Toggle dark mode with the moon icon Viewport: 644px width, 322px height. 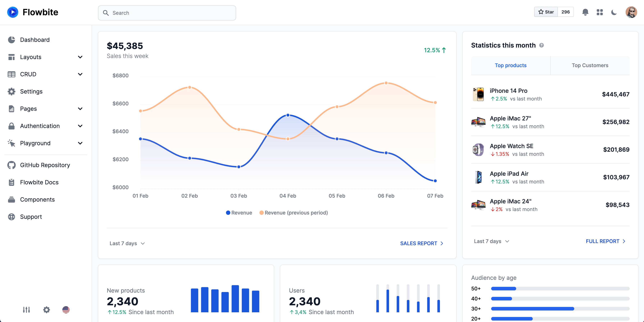point(614,12)
